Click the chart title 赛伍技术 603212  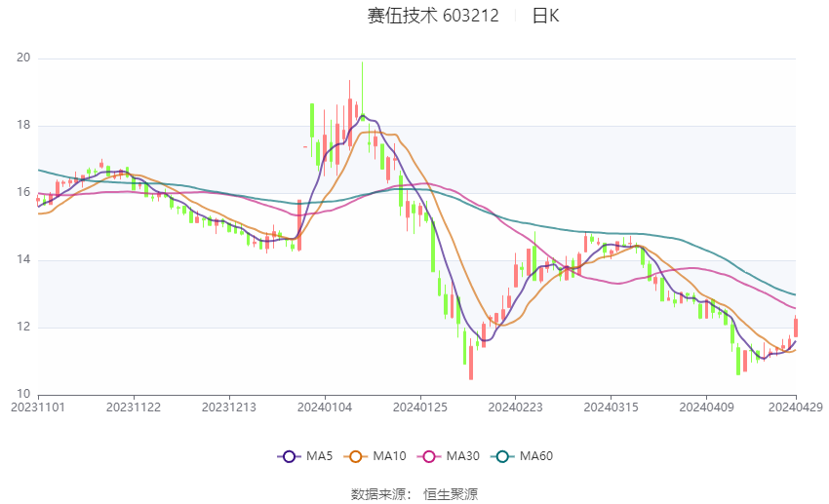point(433,16)
